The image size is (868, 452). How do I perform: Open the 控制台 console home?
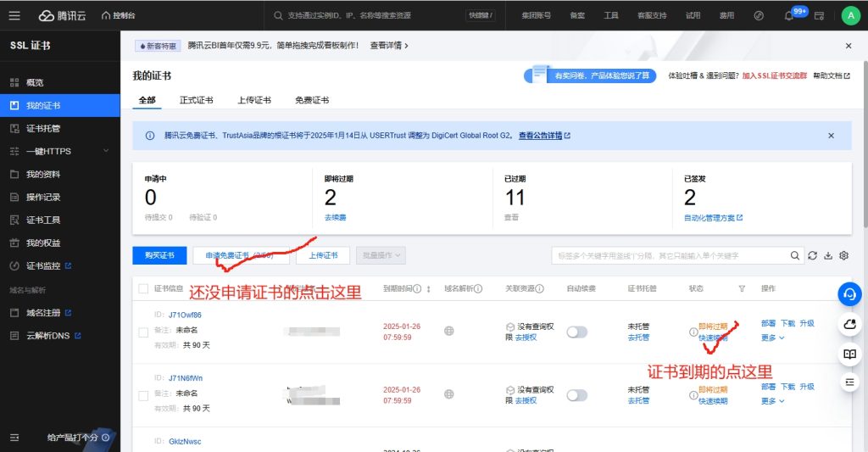(119, 15)
